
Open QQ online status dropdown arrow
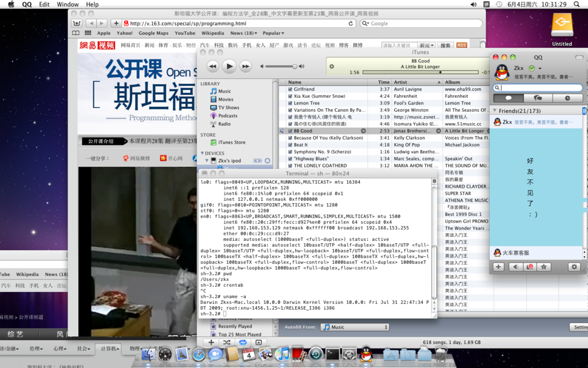point(540,68)
